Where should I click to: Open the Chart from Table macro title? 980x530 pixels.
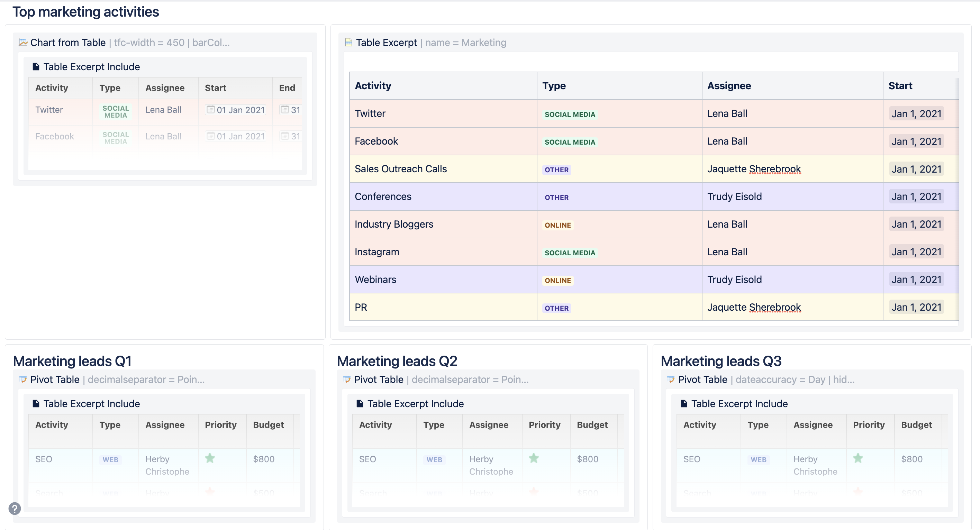coord(68,43)
